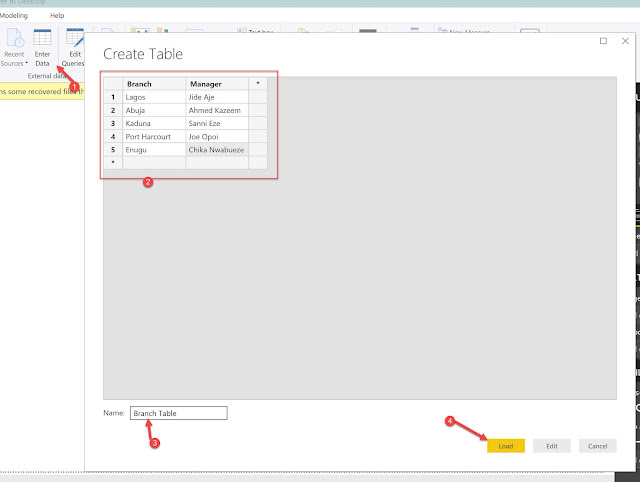Viewport: 640px width, 482px height.
Task: Maximize the Create Table dialog
Action: [603, 41]
